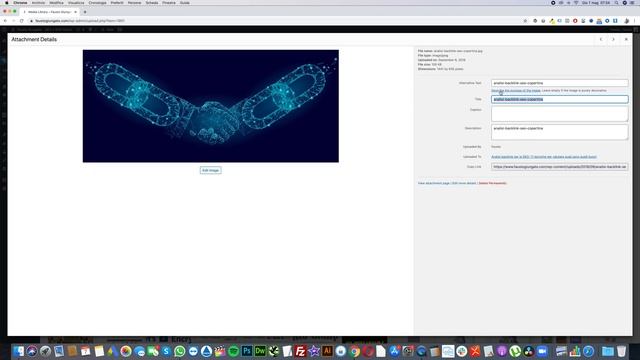Open Notes from the dock
The width and height of the screenshot is (640, 360).
(x=99, y=351)
